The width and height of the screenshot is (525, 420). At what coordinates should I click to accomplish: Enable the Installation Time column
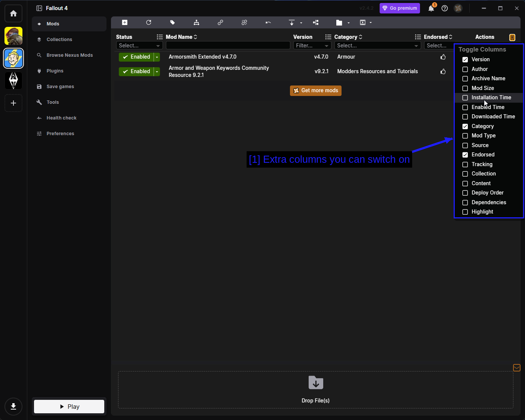(x=465, y=97)
